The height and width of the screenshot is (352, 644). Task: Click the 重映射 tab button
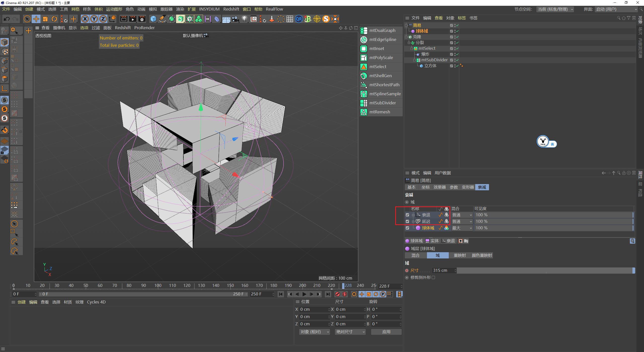point(460,255)
